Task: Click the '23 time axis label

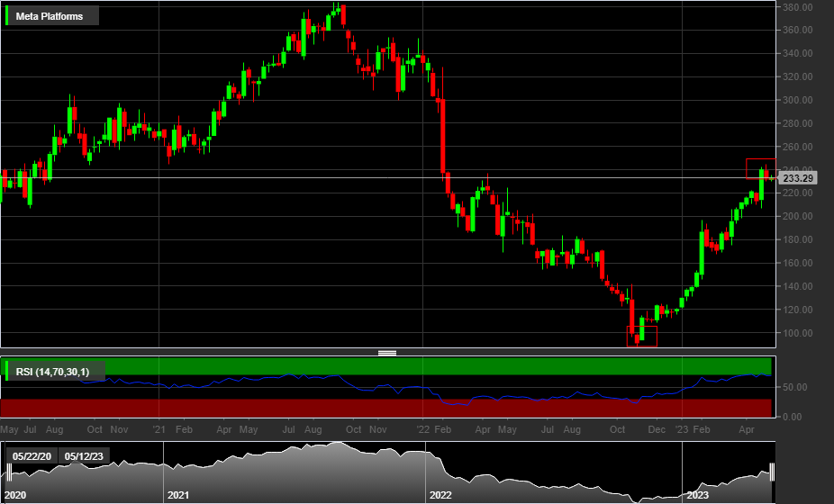Action: point(682,429)
